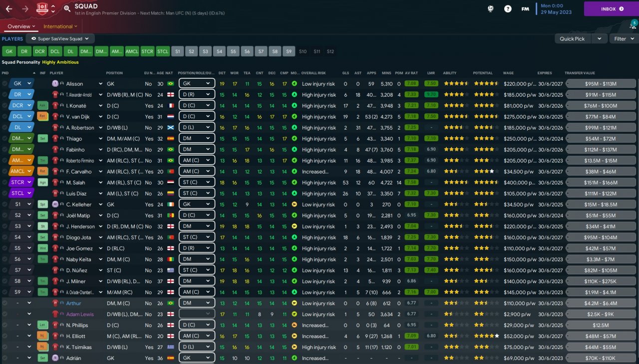Toggle the picked checkbox for N. Phillips
This screenshot has width=639, height=364.
[x=5, y=325]
